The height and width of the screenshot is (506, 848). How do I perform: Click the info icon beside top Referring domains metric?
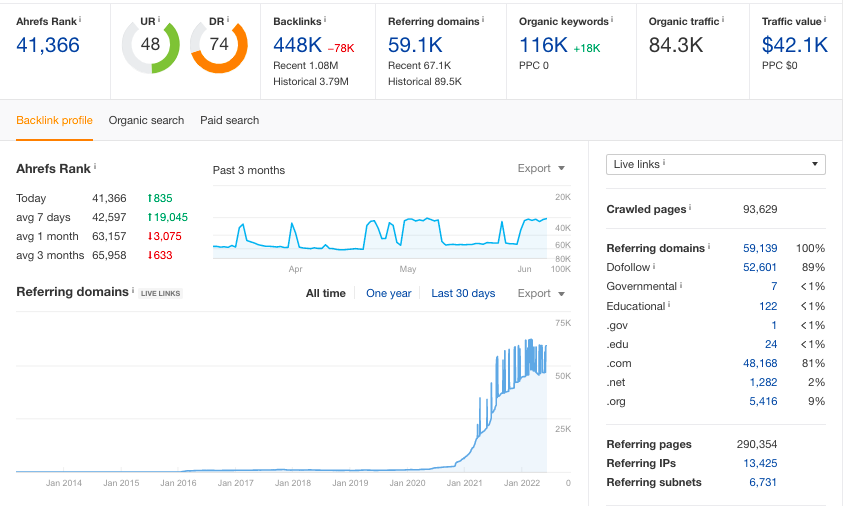pyautogui.click(x=483, y=19)
